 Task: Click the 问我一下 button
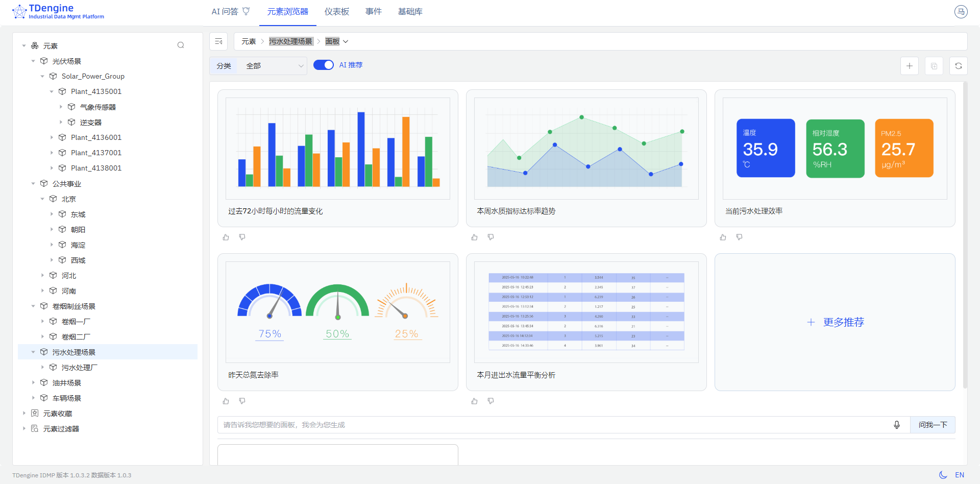933,425
